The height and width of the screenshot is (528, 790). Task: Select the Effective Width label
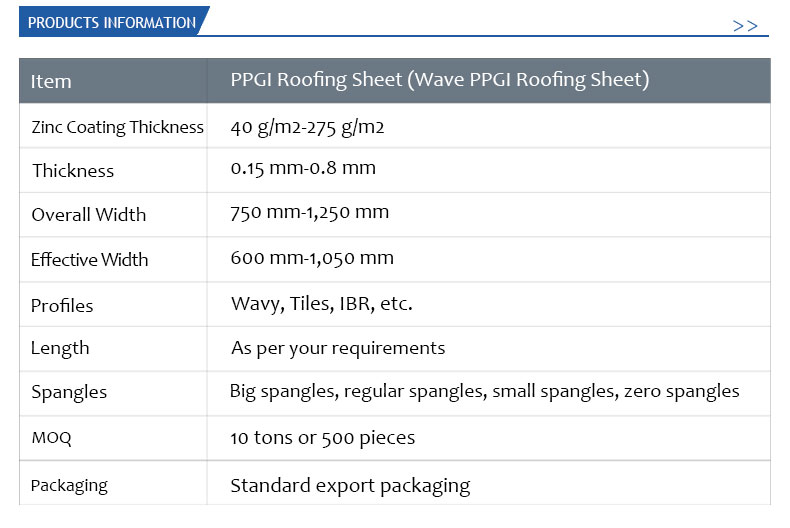(x=90, y=259)
